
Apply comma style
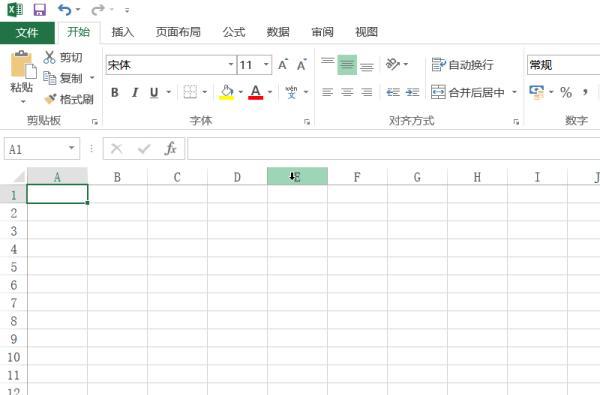point(585,92)
